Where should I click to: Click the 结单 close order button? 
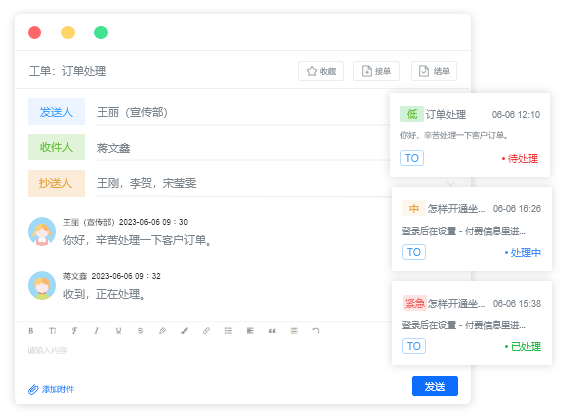tap(434, 71)
